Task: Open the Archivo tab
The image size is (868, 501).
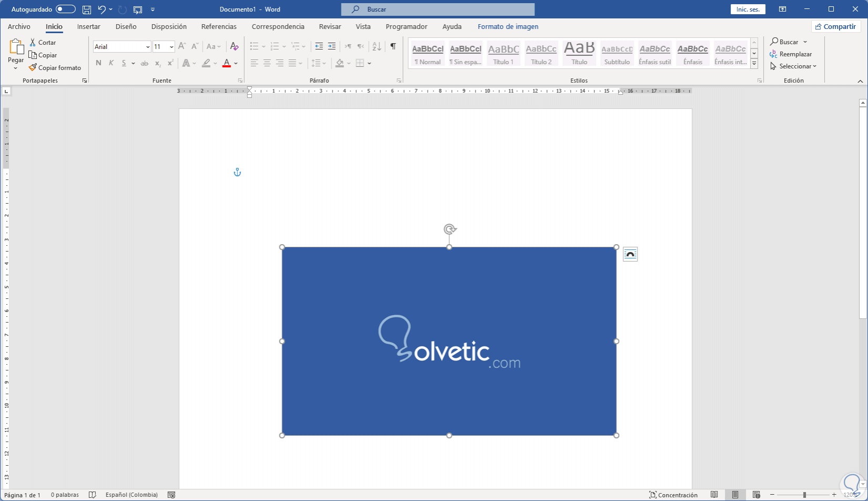Action: click(19, 26)
